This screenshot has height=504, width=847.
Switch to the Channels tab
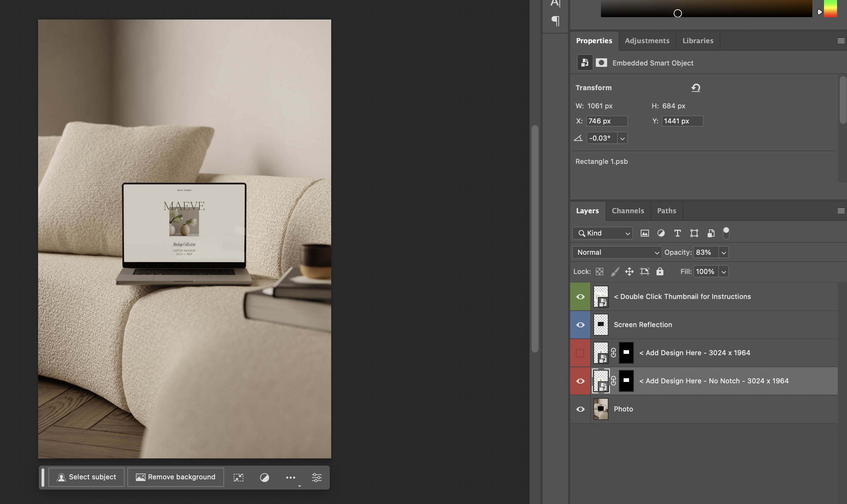pos(628,211)
